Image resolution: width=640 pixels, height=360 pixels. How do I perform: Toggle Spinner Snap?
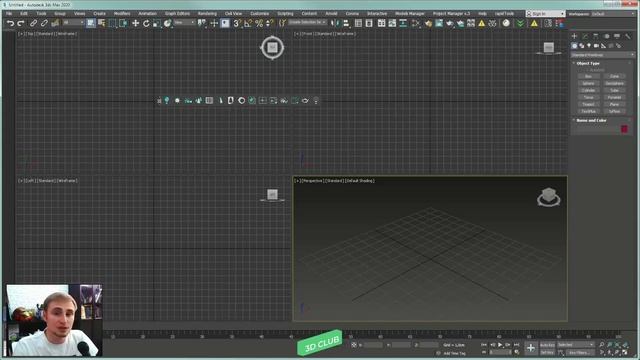(269, 23)
